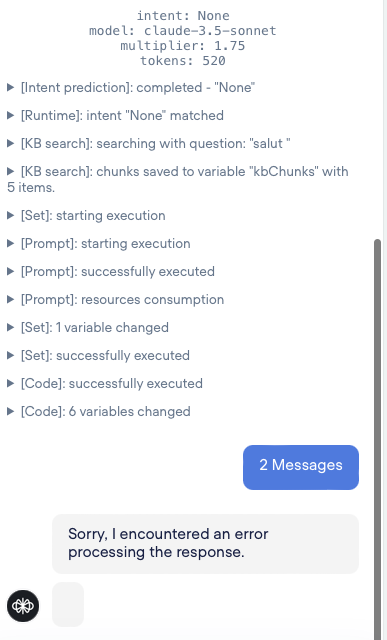Click the empty gray message bubble
Screen dimensions: 387x640
pos(68,604)
